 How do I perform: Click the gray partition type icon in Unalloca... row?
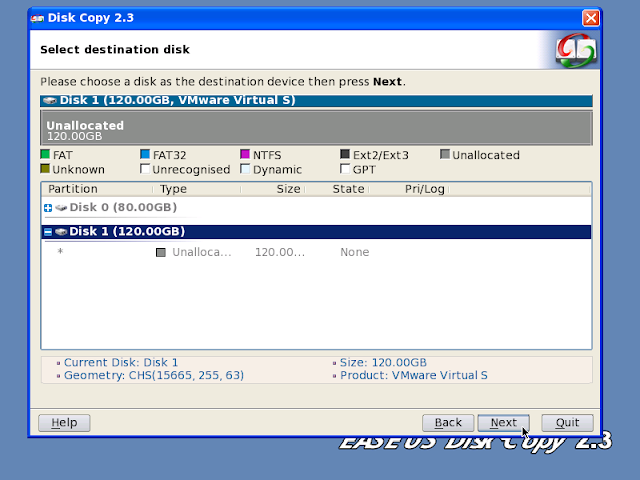coord(161,253)
